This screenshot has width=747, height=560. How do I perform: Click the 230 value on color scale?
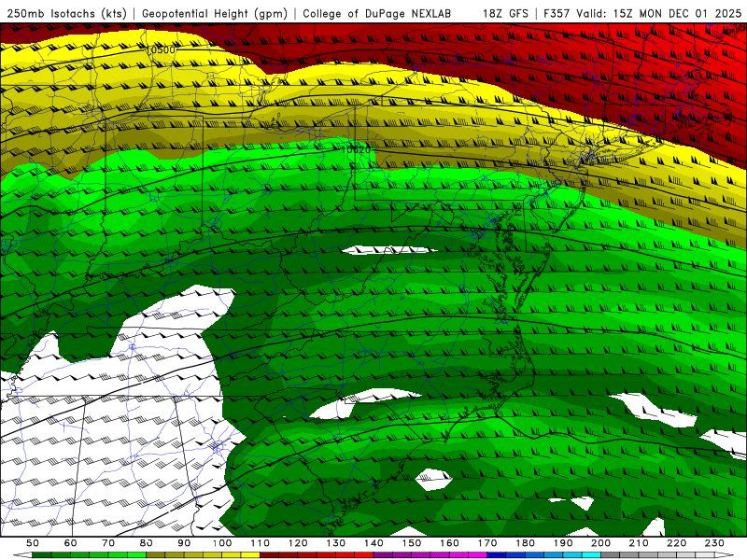click(x=714, y=543)
